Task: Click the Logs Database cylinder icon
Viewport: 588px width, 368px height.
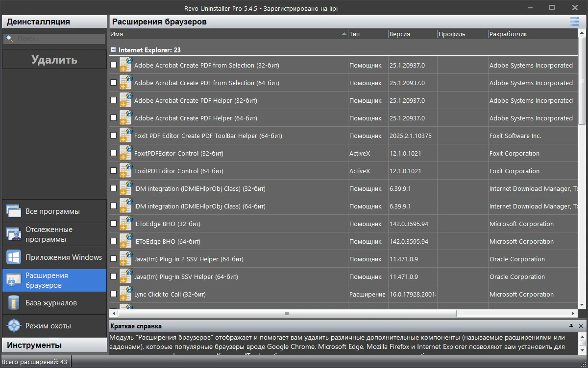Action: tap(13, 303)
